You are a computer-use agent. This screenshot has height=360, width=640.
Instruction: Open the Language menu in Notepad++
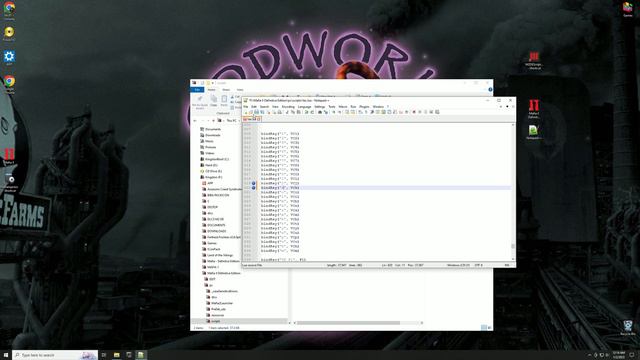304,107
